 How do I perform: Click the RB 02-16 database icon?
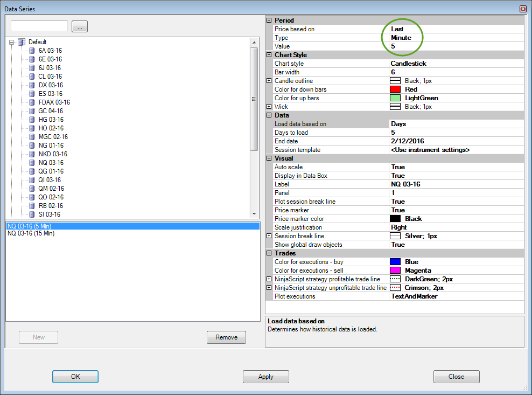tap(32, 206)
